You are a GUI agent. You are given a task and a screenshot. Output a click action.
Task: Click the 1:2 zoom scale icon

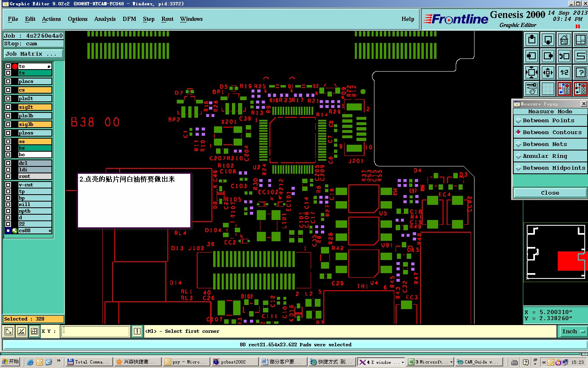tap(564, 72)
